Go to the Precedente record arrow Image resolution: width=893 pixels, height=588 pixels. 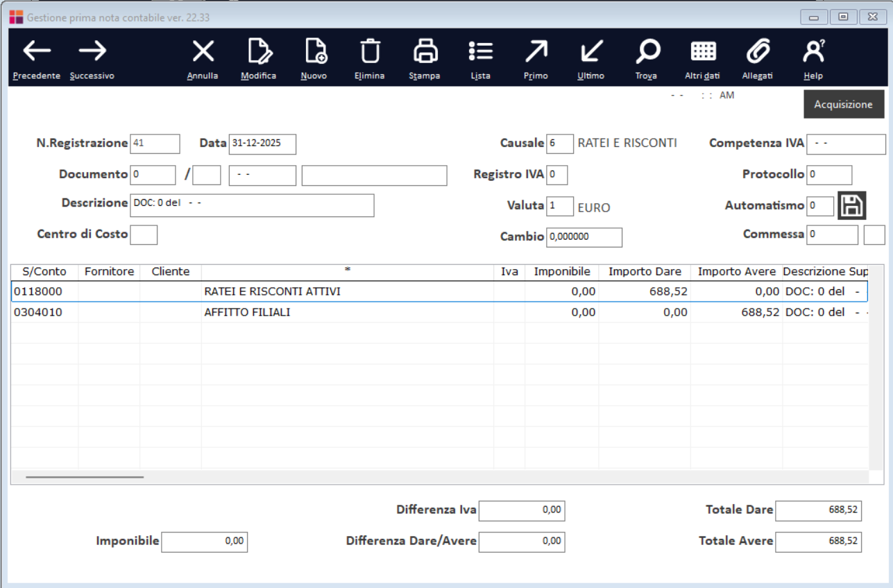[37, 51]
